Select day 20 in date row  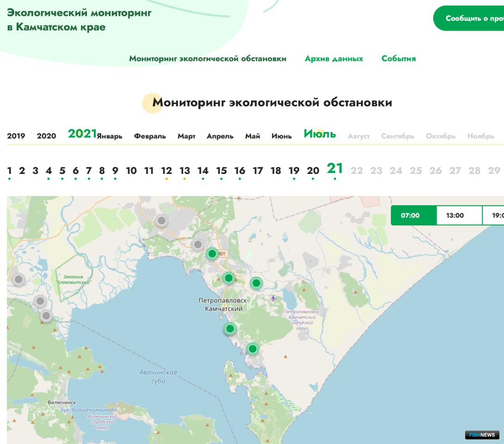313,171
